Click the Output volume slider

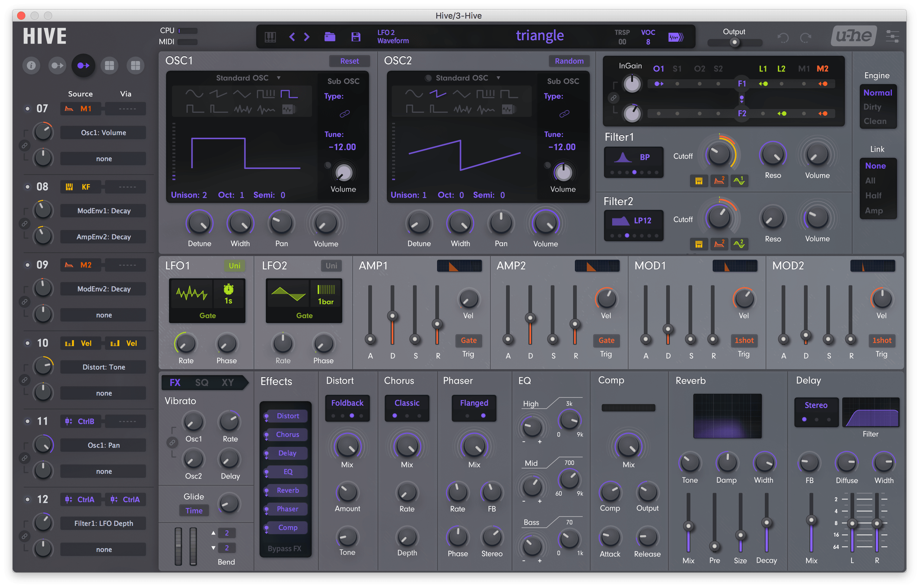[x=734, y=42]
